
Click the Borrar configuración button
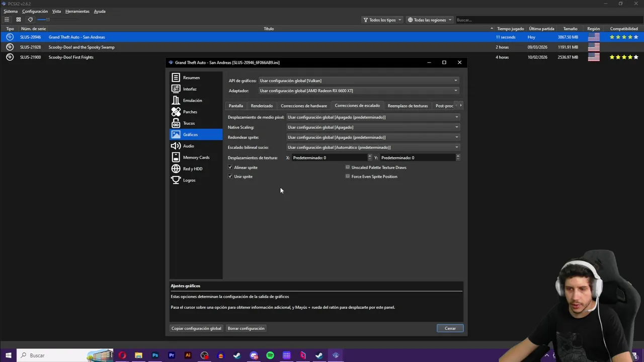tap(246, 328)
